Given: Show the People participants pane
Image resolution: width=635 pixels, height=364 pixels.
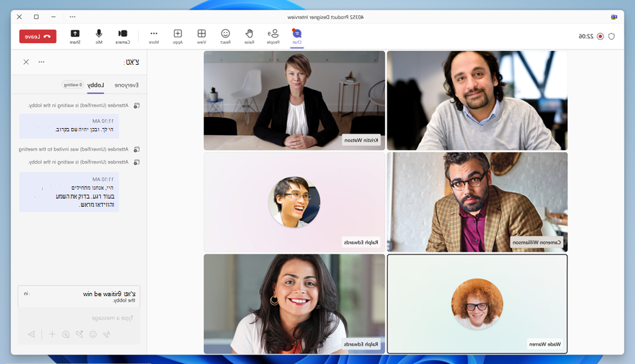Looking at the screenshot, I should [273, 36].
